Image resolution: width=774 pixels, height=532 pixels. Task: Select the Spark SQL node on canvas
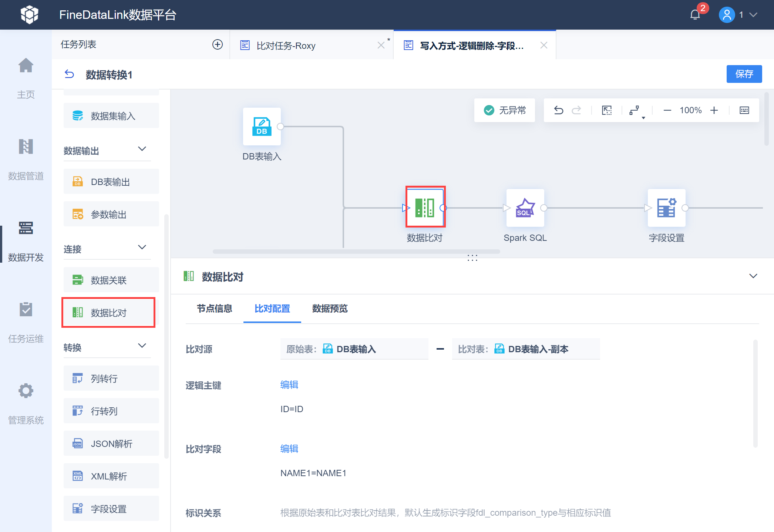tap(525, 208)
